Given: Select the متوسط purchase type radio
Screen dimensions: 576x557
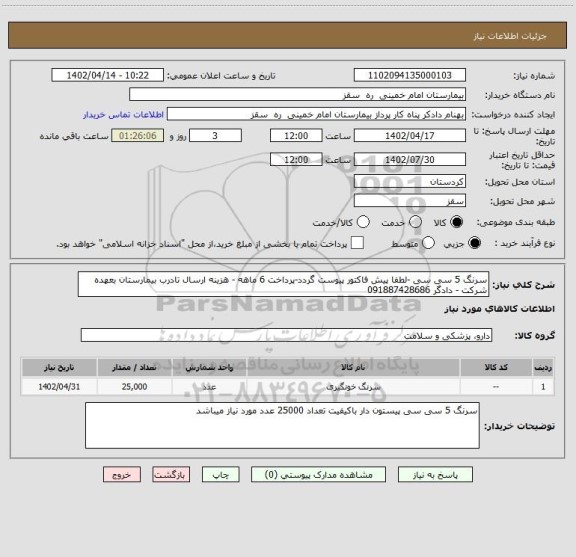Looking at the screenshot, I should coord(428,243).
